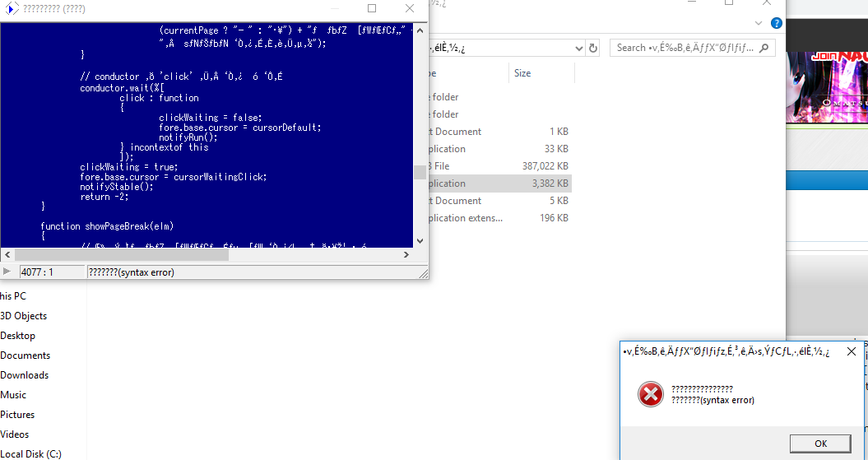Click the 'fore.base.cursor = cursorWaitingClick;' code line
Viewport: 868px width, 460px height.
(174, 177)
